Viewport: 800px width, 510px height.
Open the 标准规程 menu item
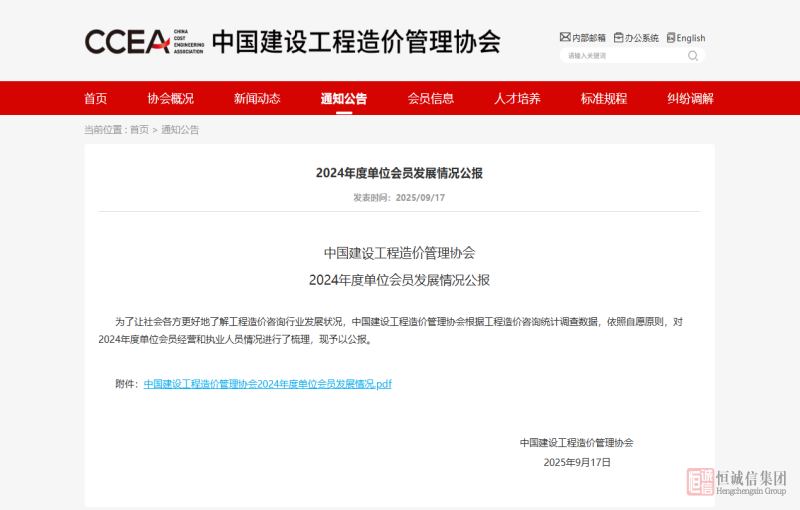point(604,98)
